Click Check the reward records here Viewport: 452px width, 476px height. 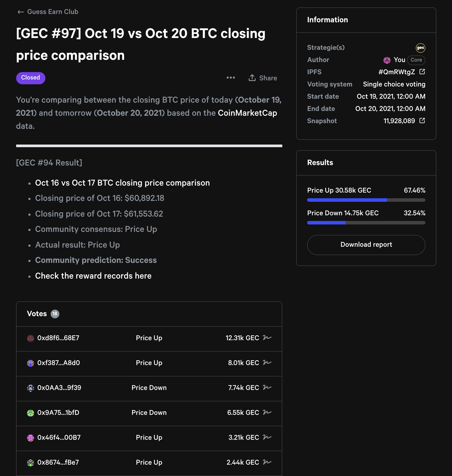(x=93, y=276)
